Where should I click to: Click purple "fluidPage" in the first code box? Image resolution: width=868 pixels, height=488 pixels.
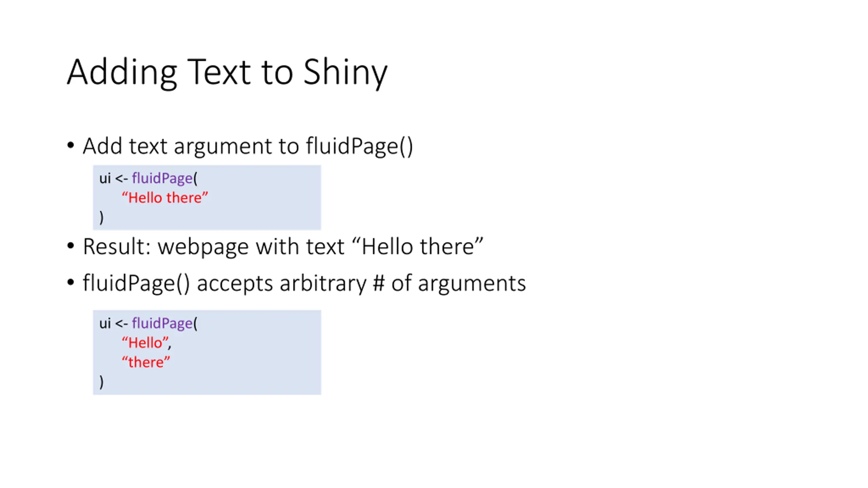click(162, 178)
